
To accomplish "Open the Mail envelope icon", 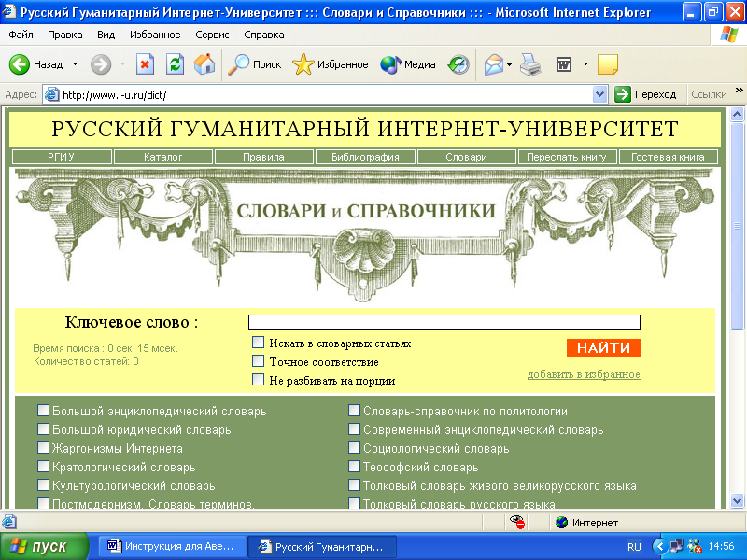I will pyautogui.click(x=494, y=64).
